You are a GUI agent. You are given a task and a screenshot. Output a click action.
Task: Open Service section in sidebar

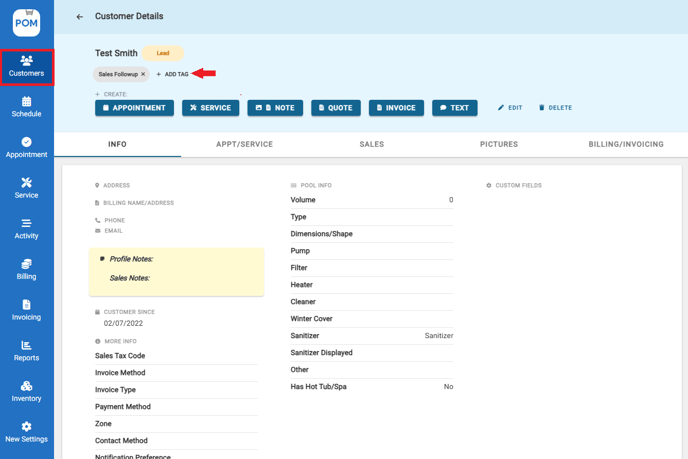pos(27,188)
